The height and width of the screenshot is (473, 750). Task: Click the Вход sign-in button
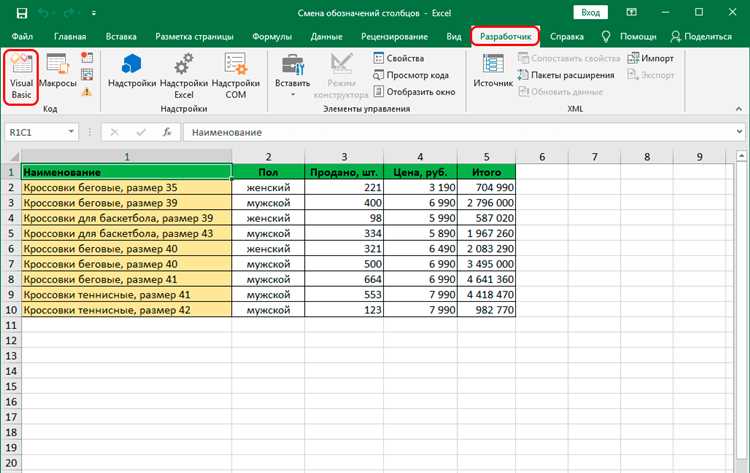(x=590, y=13)
